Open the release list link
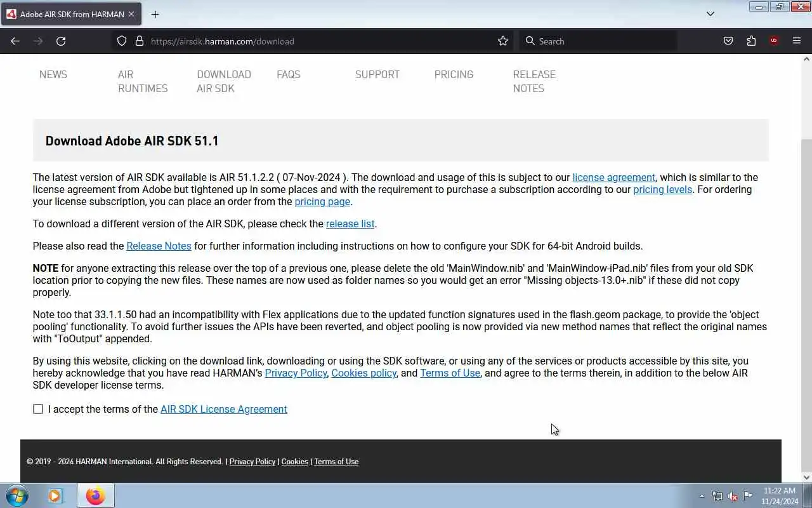This screenshot has height=508, width=812. (350, 224)
